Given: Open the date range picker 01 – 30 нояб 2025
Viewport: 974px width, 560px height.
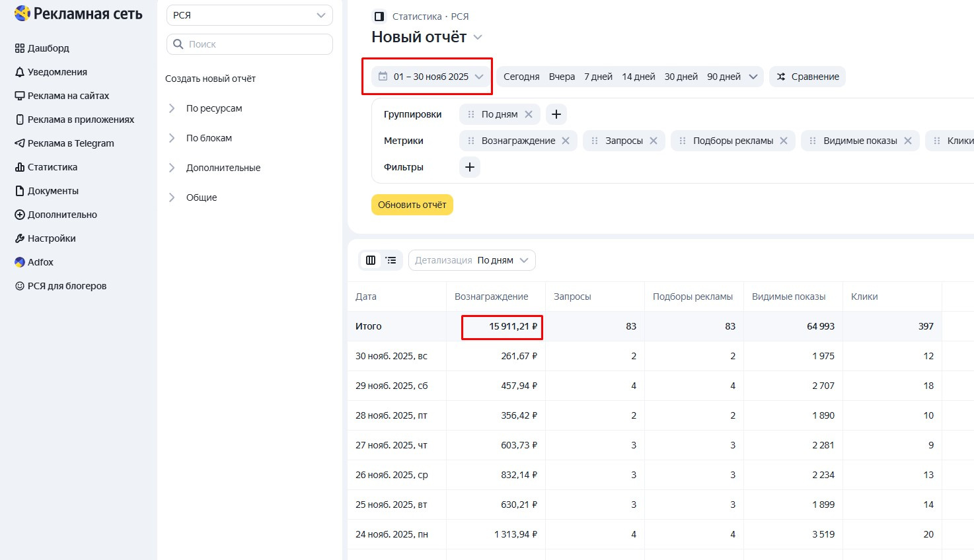Looking at the screenshot, I should (x=431, y=77).
